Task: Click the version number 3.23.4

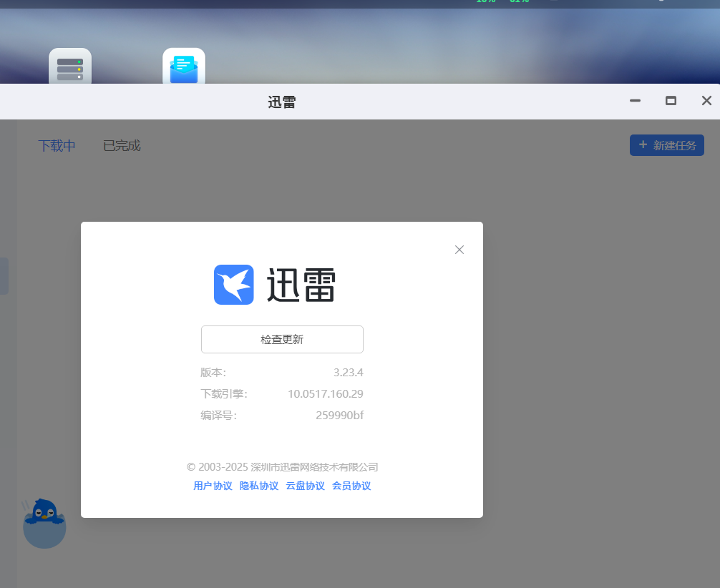Action: tap(348, 372)
